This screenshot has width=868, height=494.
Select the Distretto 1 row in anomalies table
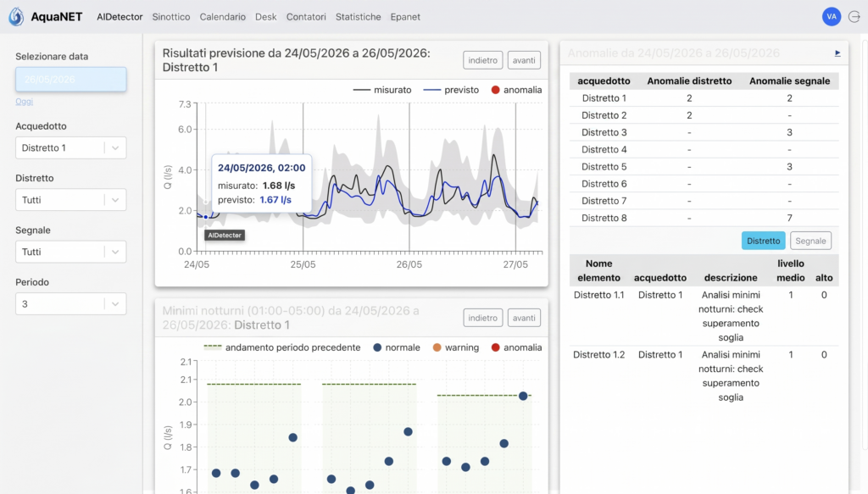pos(704,98)
